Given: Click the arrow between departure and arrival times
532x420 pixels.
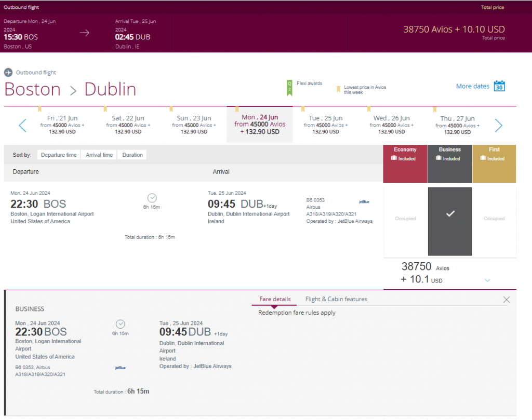Looking at the screenshot, I should click(84, 32).
